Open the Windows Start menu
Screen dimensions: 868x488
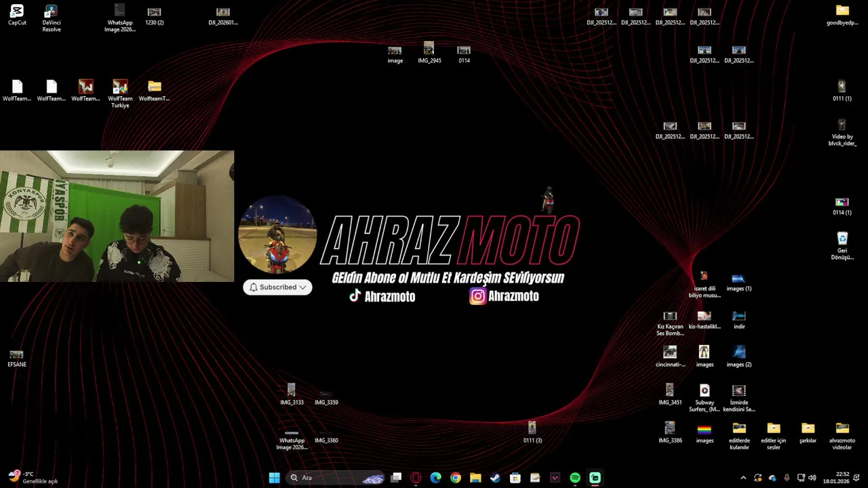click(274, 478)
